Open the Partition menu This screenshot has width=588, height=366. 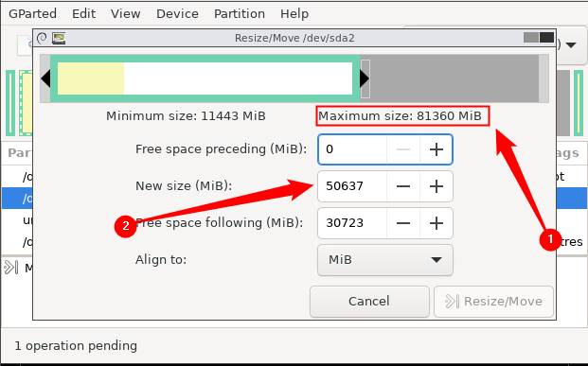coord(240,14)
